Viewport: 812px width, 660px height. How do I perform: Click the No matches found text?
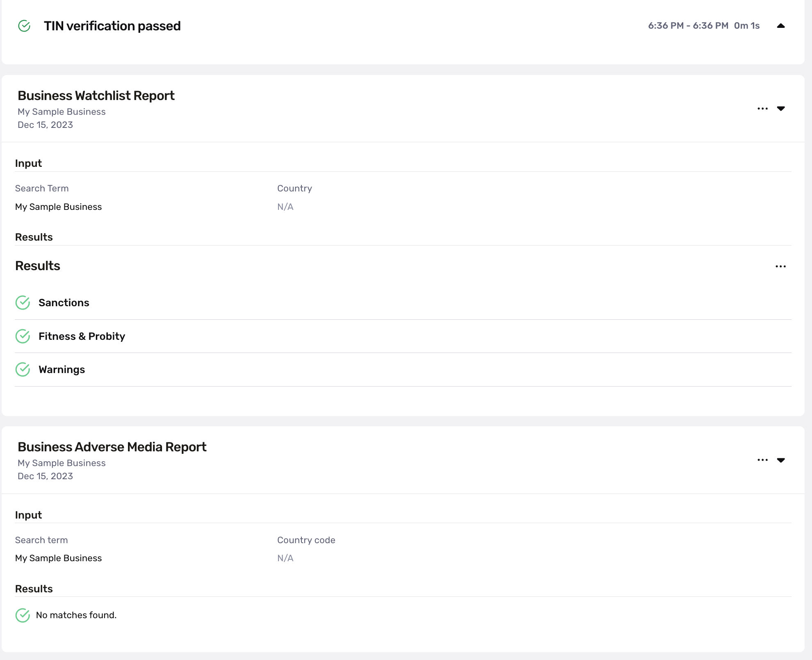click(76, 615)
